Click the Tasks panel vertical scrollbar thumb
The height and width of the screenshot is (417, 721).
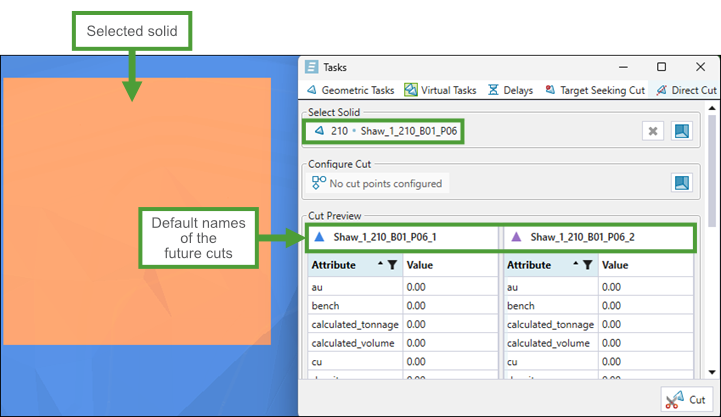click(x=712, y=170)
